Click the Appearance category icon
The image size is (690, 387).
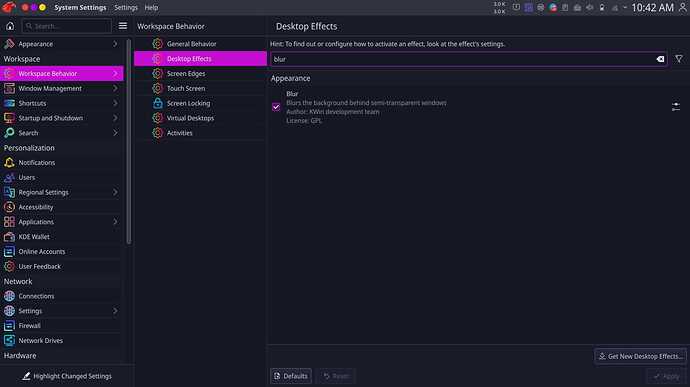click(9, 44)
